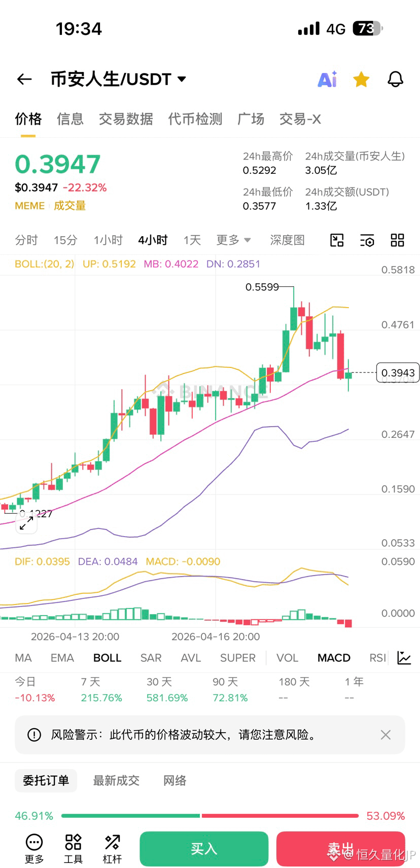Expand the 更多 interval dropdown
420x868 pixels.
[x=233, y=240]
